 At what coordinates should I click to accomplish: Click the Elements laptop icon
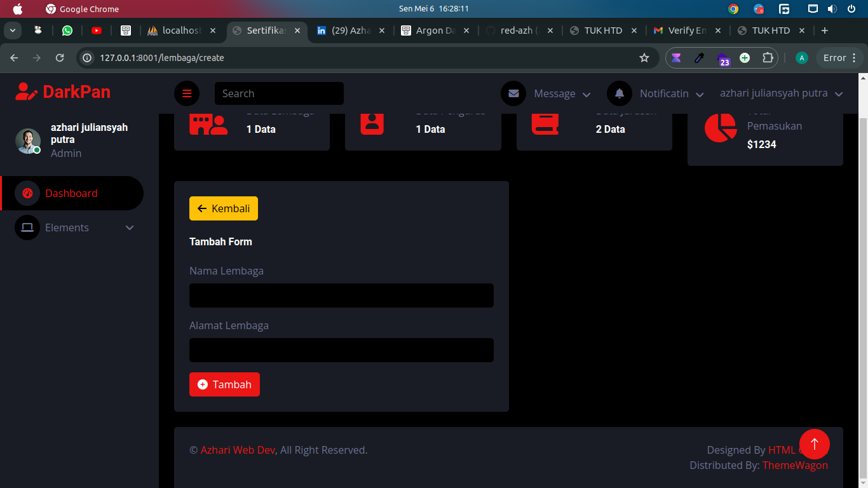pos(27,227)
